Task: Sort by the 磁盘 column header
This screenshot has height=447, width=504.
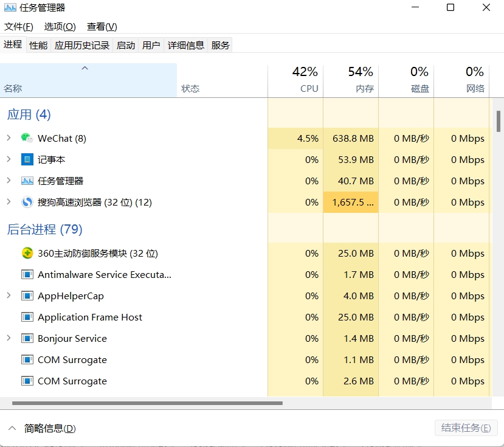Action: pyautogui.click(x=406, y=80)
